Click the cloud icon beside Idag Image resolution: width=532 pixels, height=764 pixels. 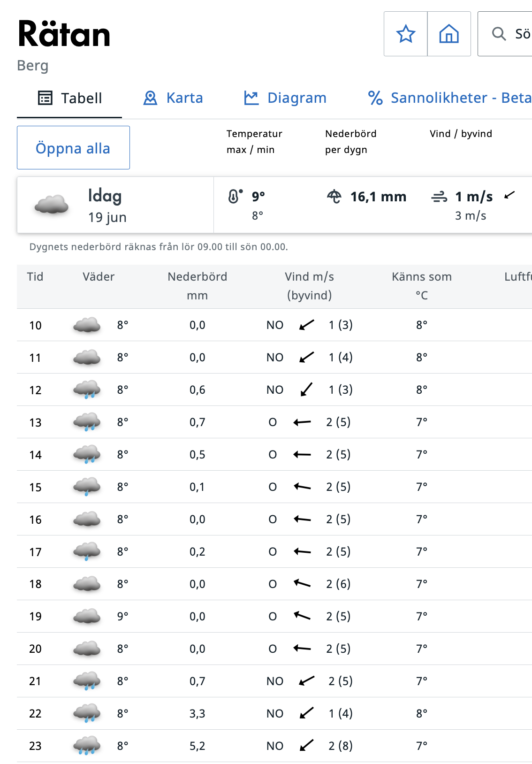click(52, 205)
